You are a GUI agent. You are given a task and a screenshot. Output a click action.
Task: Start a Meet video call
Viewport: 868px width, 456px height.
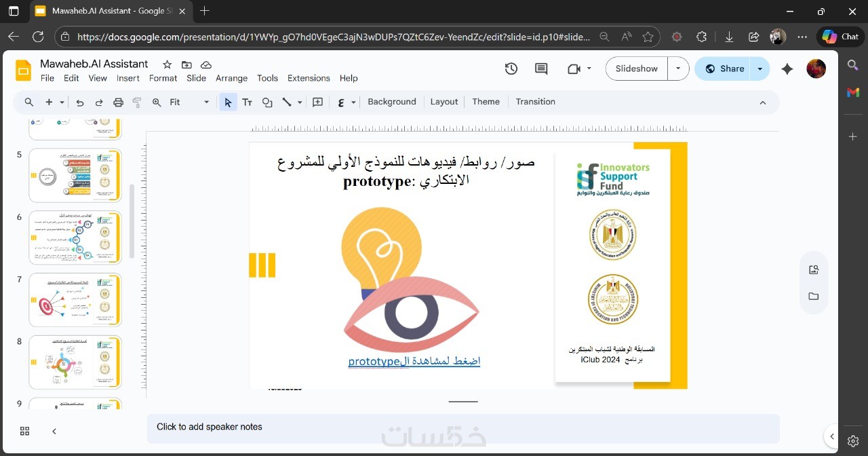click(574, 69)
